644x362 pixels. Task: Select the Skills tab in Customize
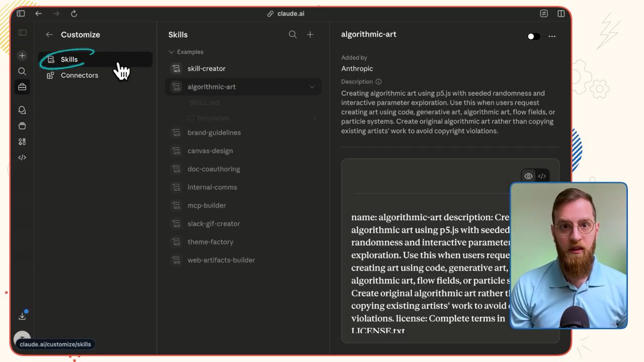pyautogui.click(x=96, y=59)
